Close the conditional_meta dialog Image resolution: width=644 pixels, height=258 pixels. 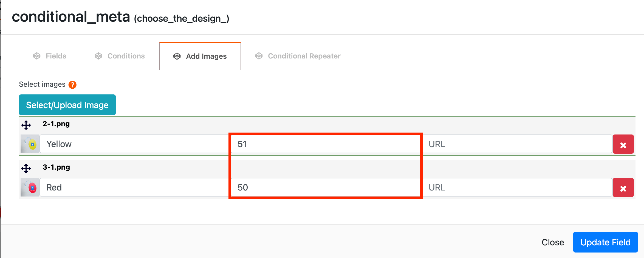point(553,242)
